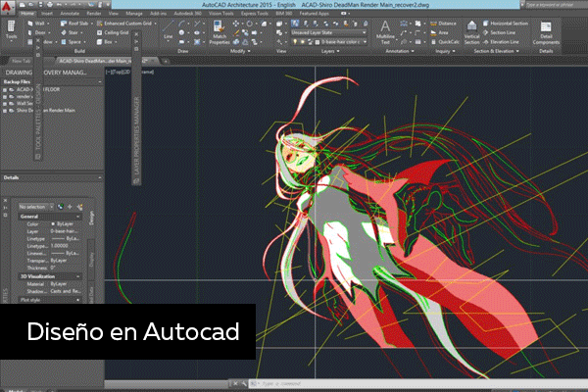Select the Stair tool

pyautogui.click(x=70, y=32)
